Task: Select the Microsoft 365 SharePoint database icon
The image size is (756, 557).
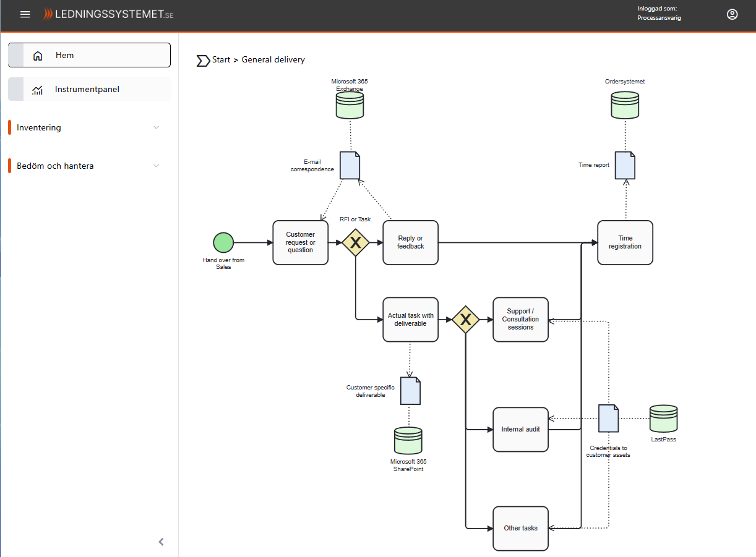Action: coord(408,441)
